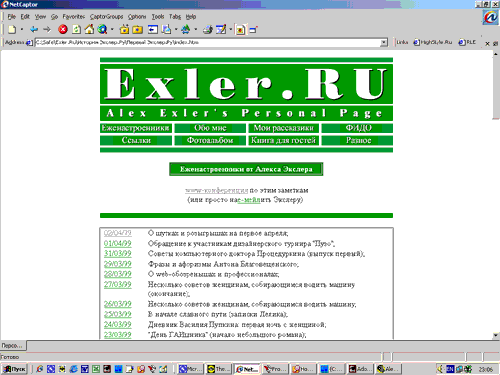Click the Пуск start button
The width and height of the screenshot is (500, 375).
14,369
